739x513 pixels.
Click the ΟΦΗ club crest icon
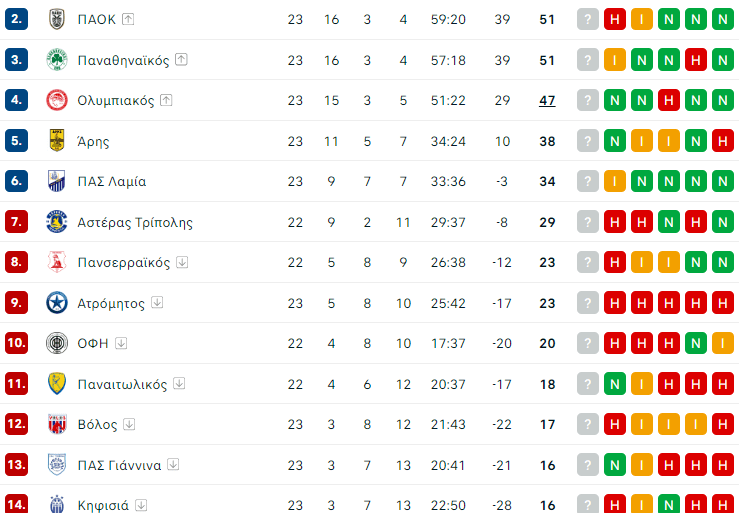click(x=56, y=343)
